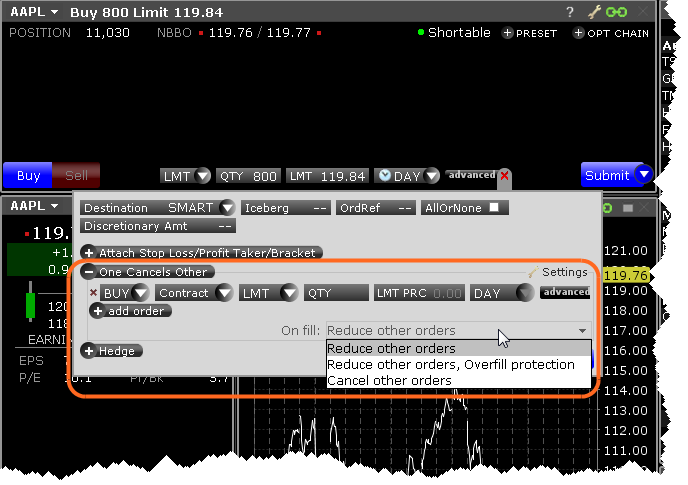Image resolution: width=688 pixels, height=485 pixels.
Task: Click the wrench configuration icon in title bar
Action: click(594, 13)
